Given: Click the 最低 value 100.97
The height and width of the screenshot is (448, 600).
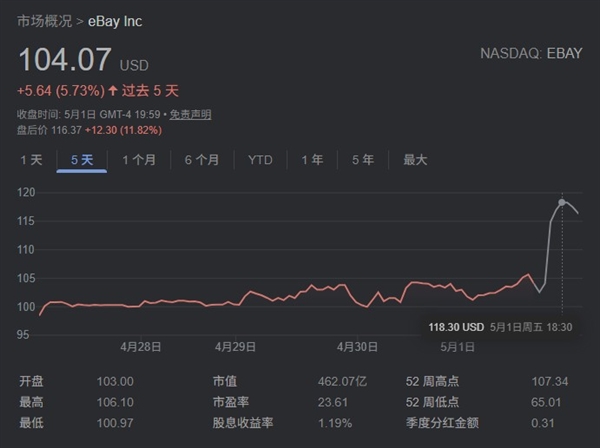Looking at the screenshot, I should pyautogui.click(x=115, y=423).
